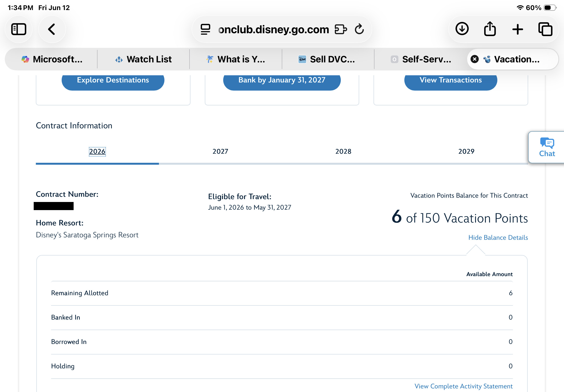This screenshot has height=392, width=564.
Task: Switch to the Sell DVC tab
Action: coord(328,59)
